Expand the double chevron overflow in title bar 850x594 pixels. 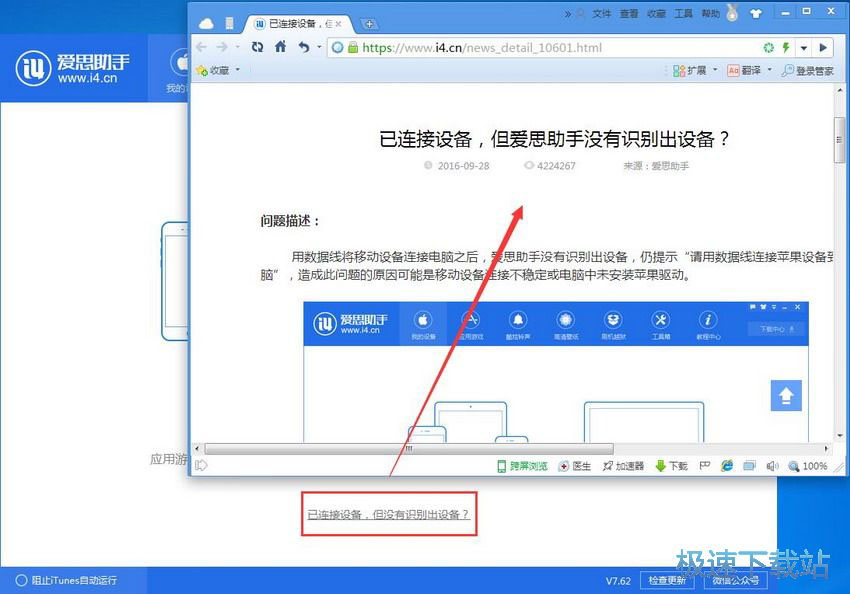(x=568, y=14)
